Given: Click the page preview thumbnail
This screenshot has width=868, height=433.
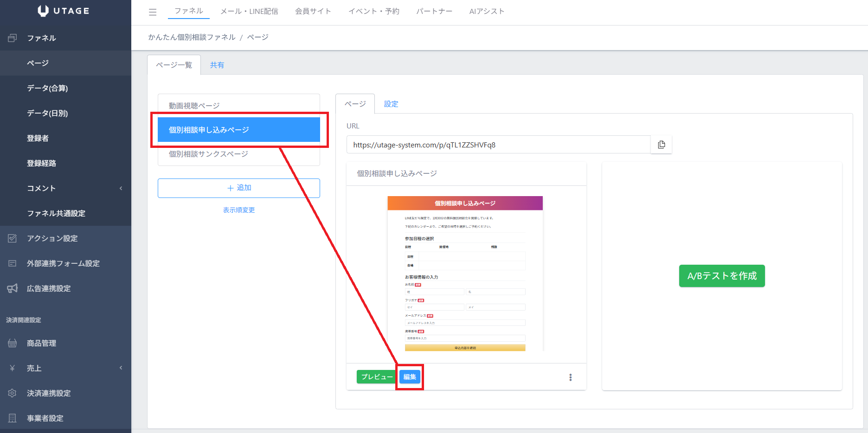Looking at the screenshot, I should [x=465, y=274].
